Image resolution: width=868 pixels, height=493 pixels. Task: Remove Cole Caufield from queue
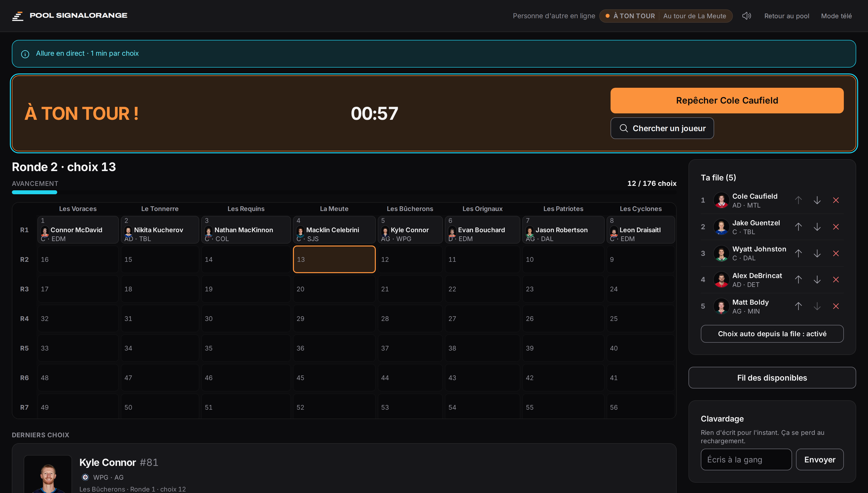836,200
